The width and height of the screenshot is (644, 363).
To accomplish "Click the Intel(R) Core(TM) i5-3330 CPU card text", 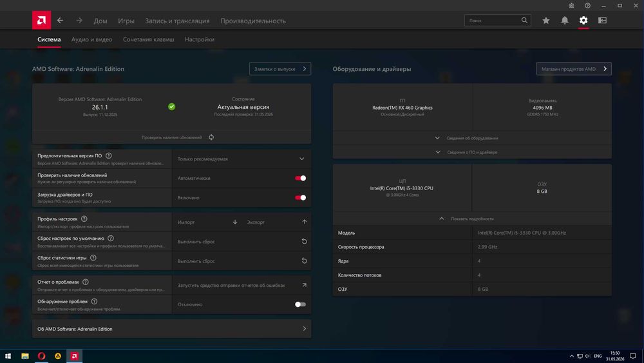I will [x=402, y=188].
